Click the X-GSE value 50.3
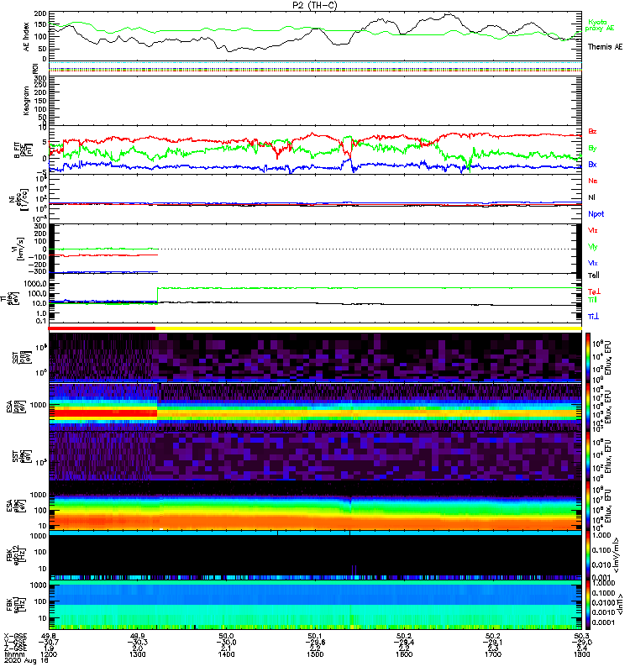Screen dimensions: 630x672 pos(581,636)
